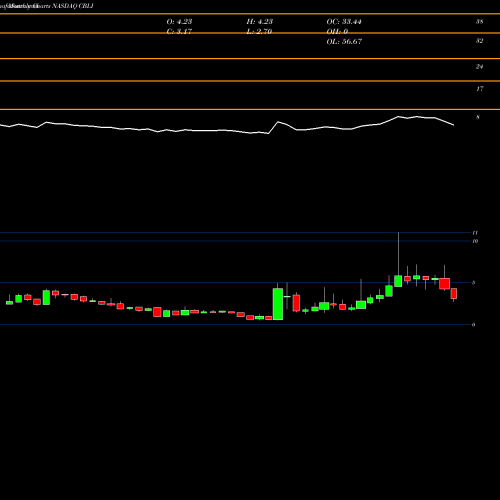Click the price axis label '0'
The image size is (500, 500).
(x=474, y=325)
